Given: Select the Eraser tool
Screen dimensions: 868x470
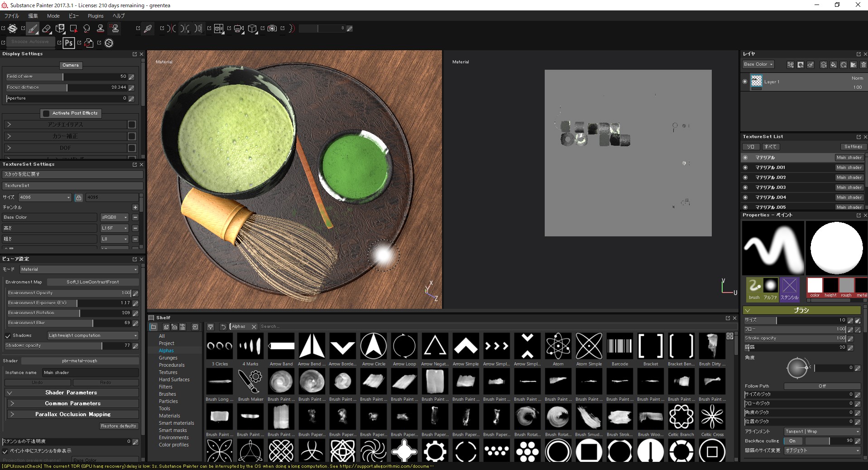Looking at the screenshot, I should (46, 29).
